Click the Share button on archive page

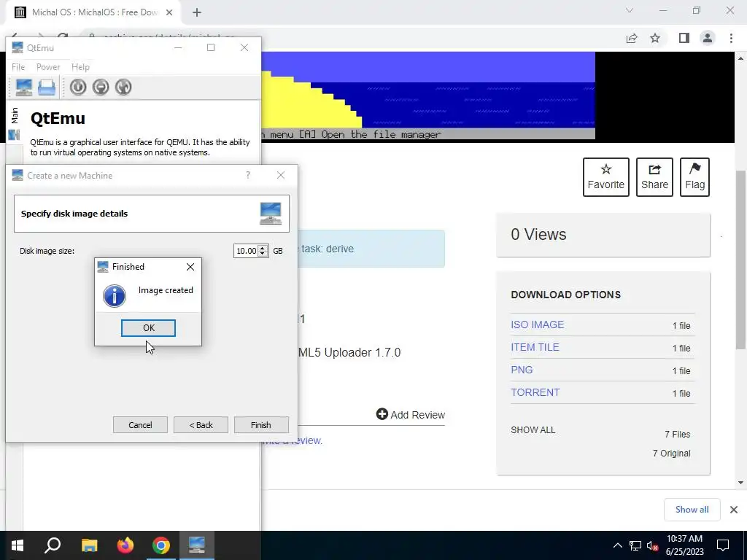coord(654,177)
